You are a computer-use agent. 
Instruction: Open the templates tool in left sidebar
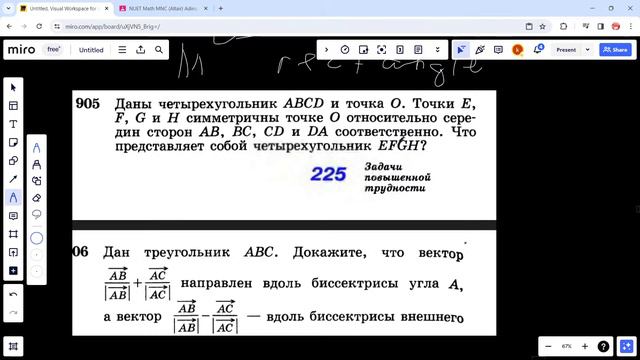[13, 106]
